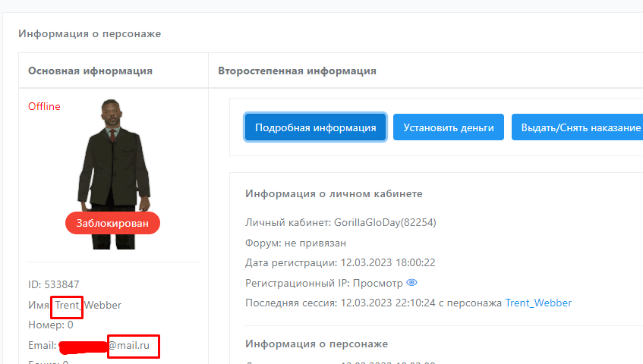Select the Дата регистрации date line
The image size is (643, 364).
pos(339,262)
